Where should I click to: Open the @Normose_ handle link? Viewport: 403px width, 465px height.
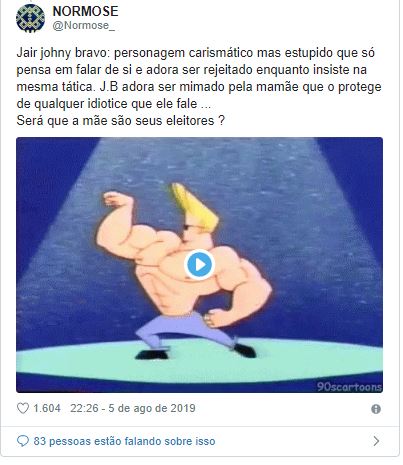[x=84, y=26]
